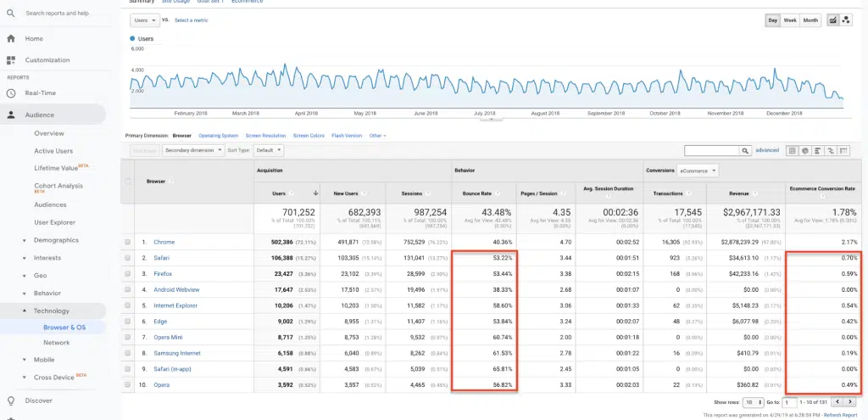Viewport: 868px width, 420px height.
Task: Select the data table view icon
Action: [793, 150]
